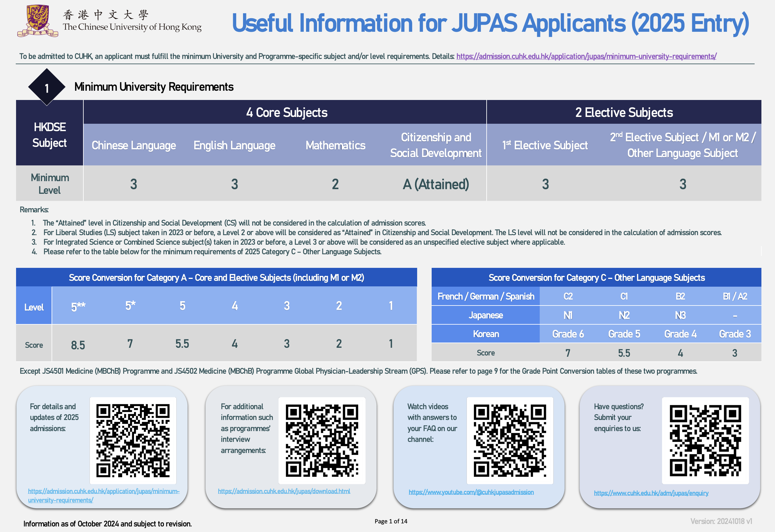This screenshot has height=532, width=775.
Task: Select the Category A '5.5' score under level 5
Action: point(182,344)
